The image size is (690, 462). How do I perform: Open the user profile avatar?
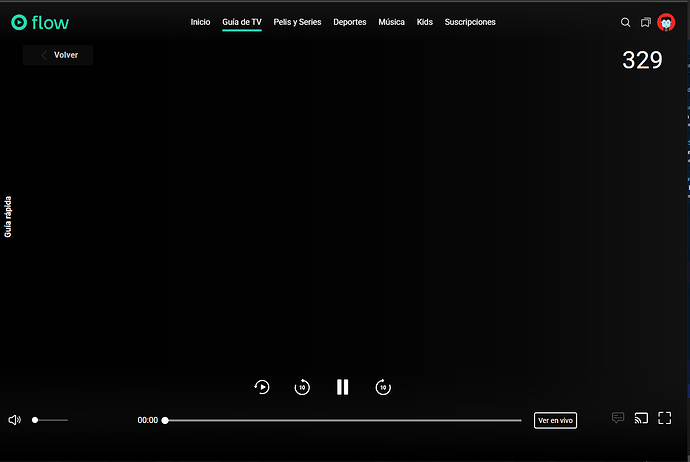(666, 22)
